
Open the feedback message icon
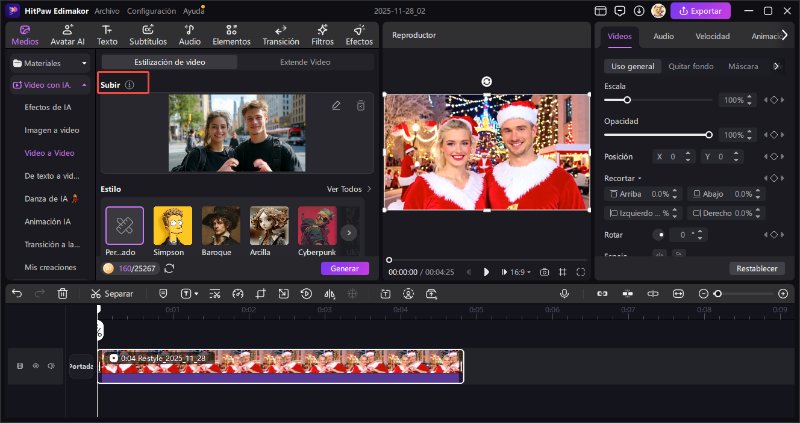tap(620, 11)
